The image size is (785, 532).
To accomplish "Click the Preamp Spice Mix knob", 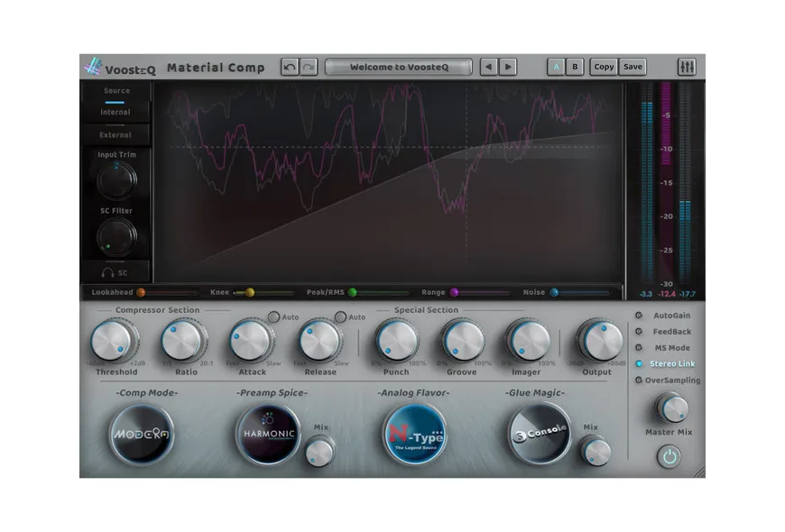I will [x=319, y=452].
